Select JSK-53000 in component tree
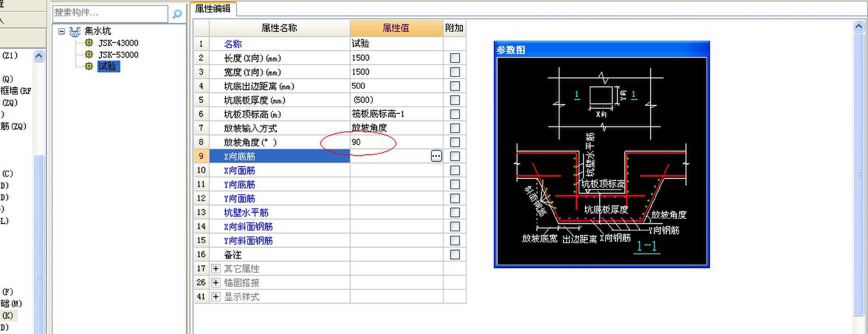Screen dimensions: 868x334 coord(118,55)
